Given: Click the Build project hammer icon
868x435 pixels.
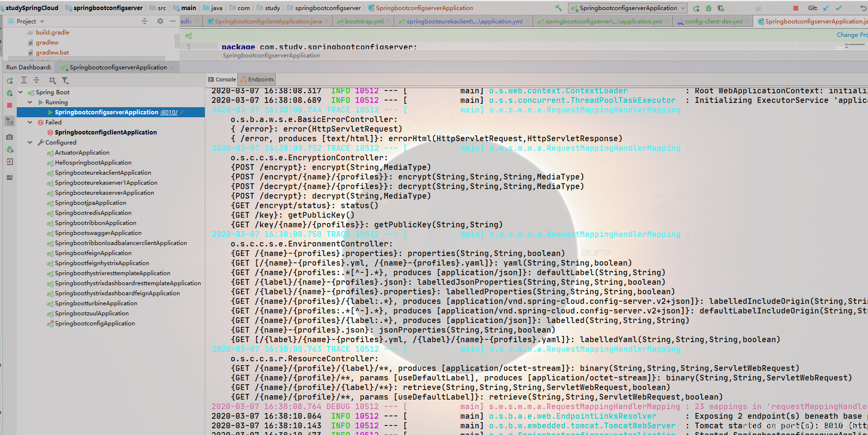Looking at the screenshot, I should 558,8.
